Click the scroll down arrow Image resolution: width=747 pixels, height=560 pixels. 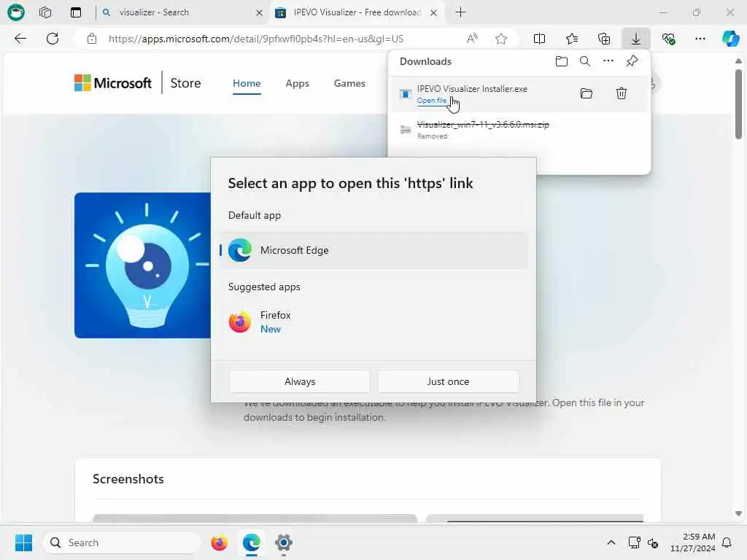tap(738, 513)
